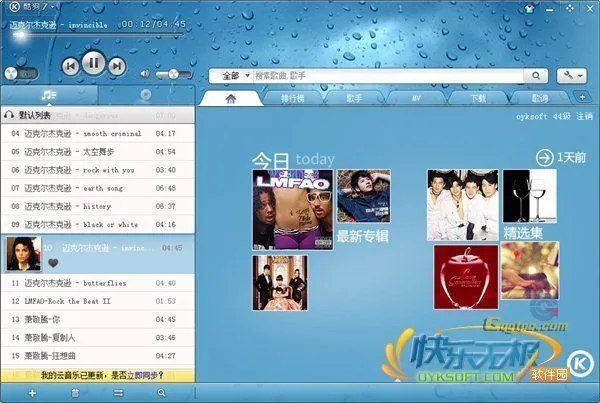Seek using the song progress bar
The height and width of the screenshot is (403, 600).
(x=96, y=35)
